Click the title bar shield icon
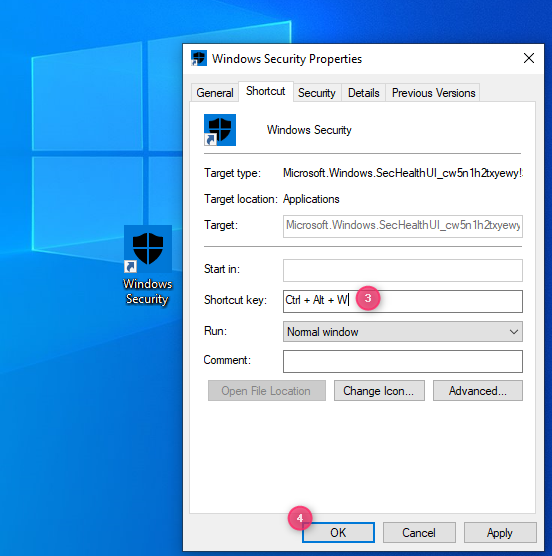Image resolution: width=552 pixels, height=556 pixels. [x=199, y=58]
